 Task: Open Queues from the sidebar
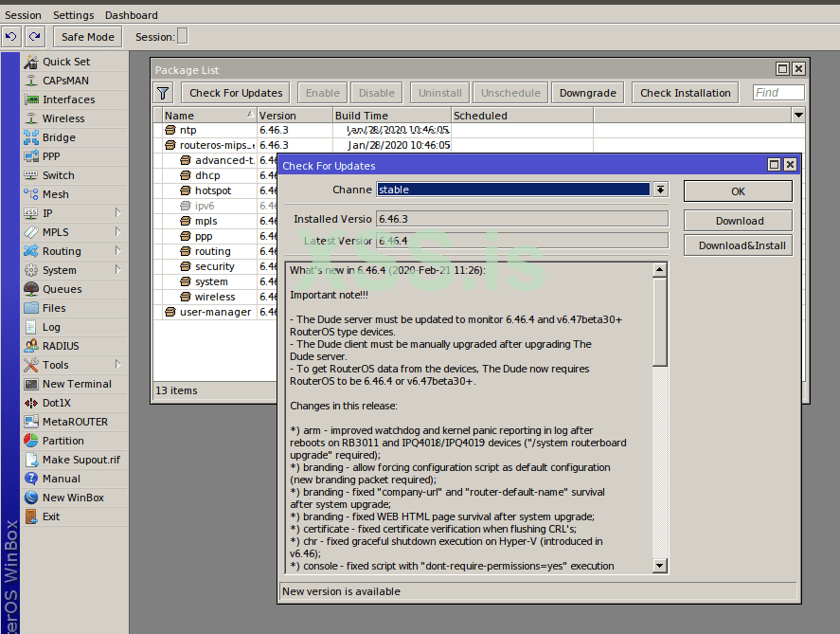point(62,289)
